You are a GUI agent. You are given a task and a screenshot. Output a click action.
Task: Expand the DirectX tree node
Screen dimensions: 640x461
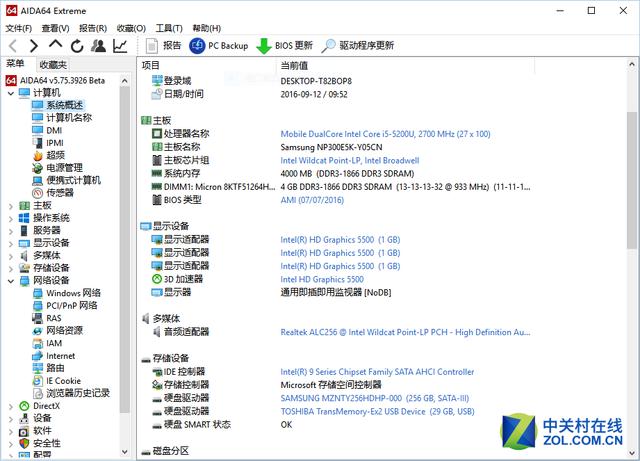11,407
